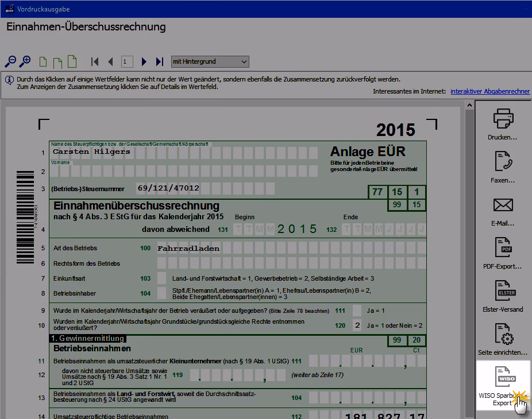532x419 pixels.
Task: Click the Vorname row field
Action: [x=184, y=171]
